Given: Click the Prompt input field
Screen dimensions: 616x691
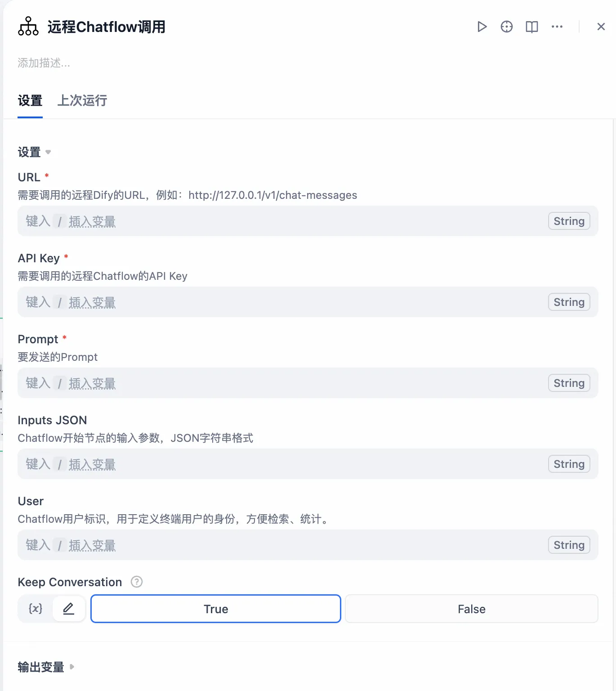Looking at the screenshot, I should coord(283,383).
